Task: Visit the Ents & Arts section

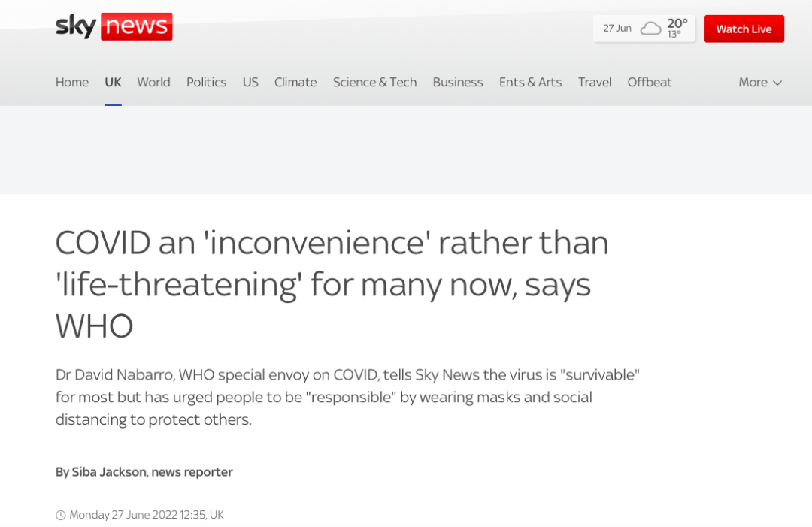Action: [x=530, y=83]
